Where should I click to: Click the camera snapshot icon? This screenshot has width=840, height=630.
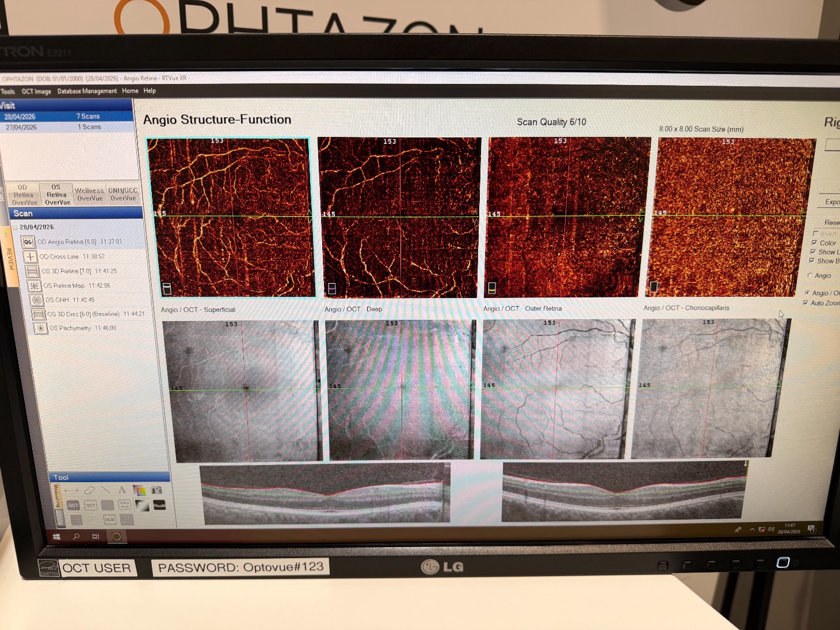click(156, 490)
